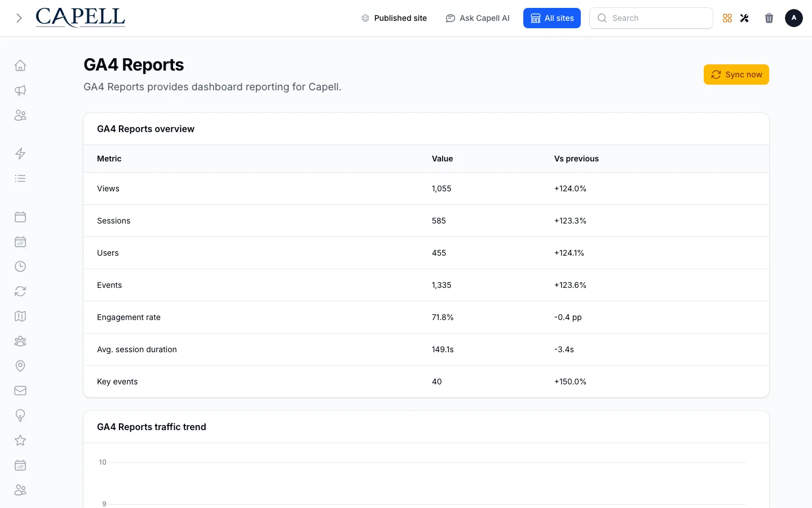Select the Avg. session duration label
This screenshot has width=812, height=508.
tap(137, 349)
